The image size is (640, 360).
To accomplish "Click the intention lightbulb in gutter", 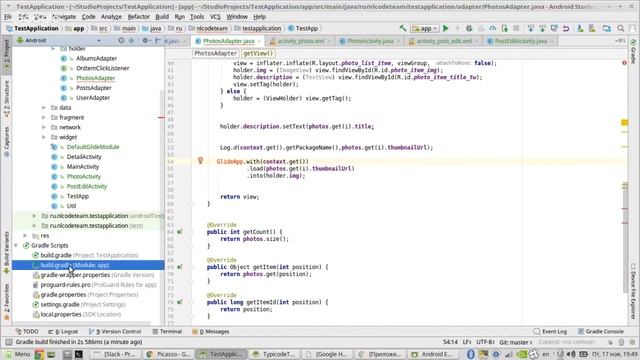I will click(x=200, y=160).
